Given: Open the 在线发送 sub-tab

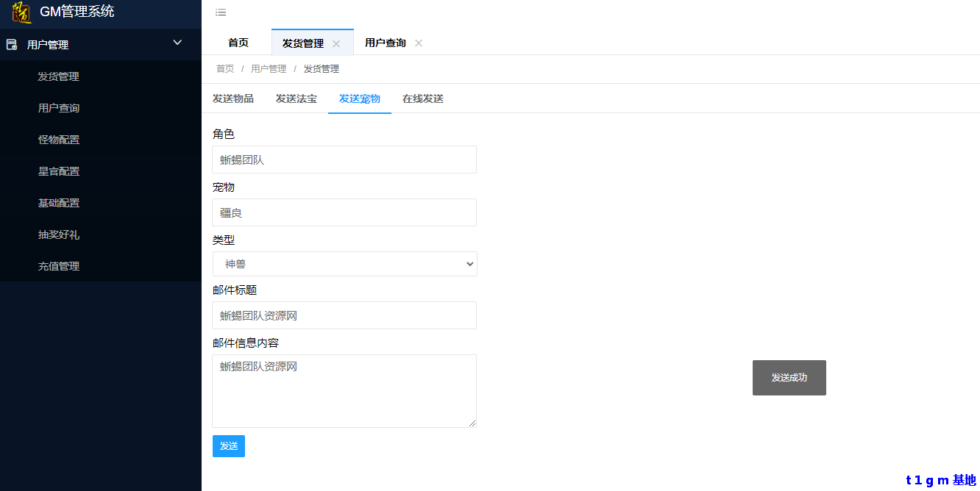Looking at the screenshot, I should coord(423,98).
